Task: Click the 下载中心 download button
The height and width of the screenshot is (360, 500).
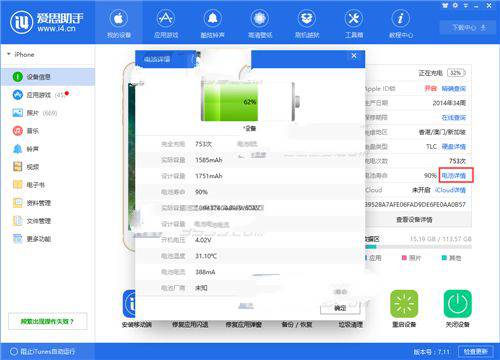Action: (469, 28)
